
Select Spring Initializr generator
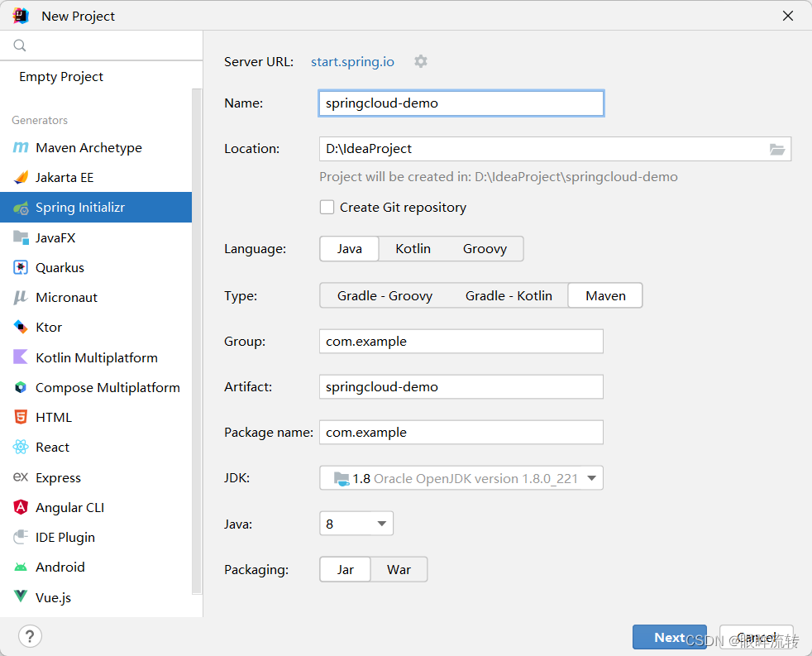96,208
